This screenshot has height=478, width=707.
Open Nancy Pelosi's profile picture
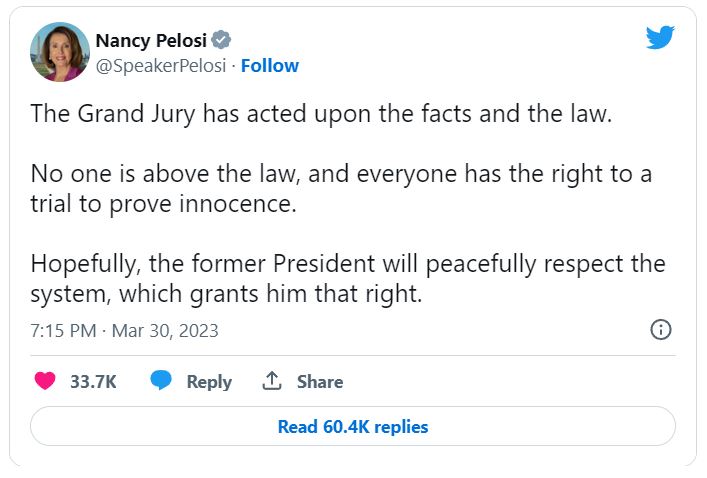[x=60, y=52]
